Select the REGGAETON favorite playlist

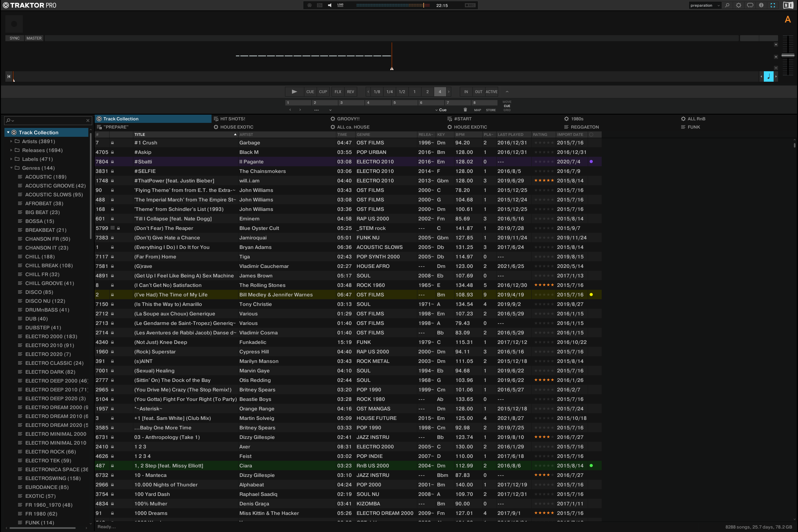tap(585, 127)
